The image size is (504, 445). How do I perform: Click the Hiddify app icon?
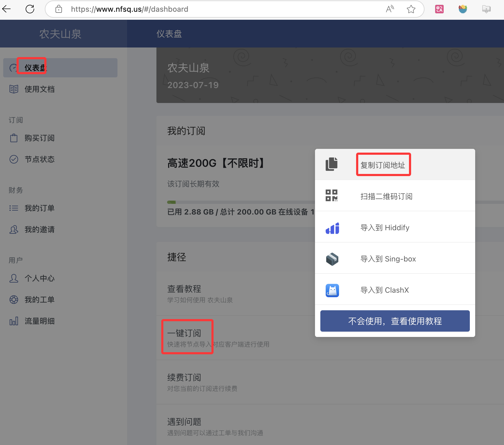[x=332, y=228]
